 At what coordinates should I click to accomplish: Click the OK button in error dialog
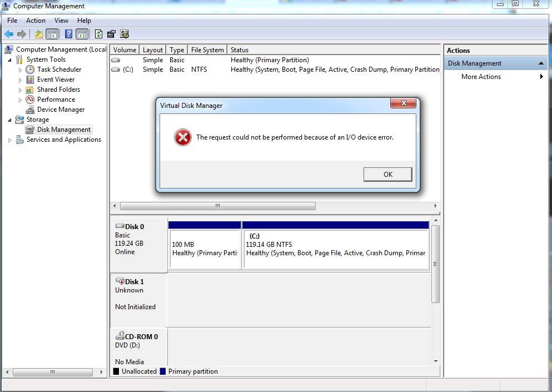(387, 175)
